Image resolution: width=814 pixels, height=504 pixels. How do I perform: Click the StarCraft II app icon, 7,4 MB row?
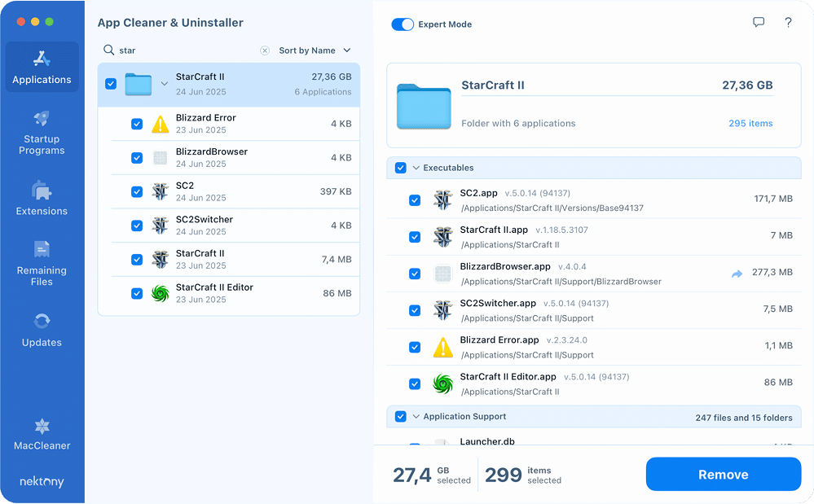[161, 259]
